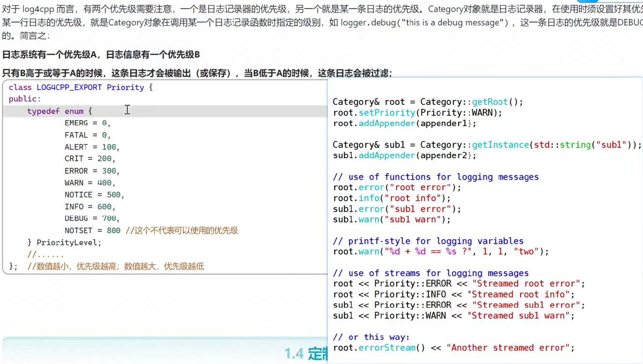Select the sub1.warn("sub1 warn") line
This screenshot has height=364, width=643.
click(x=391, y=219)
